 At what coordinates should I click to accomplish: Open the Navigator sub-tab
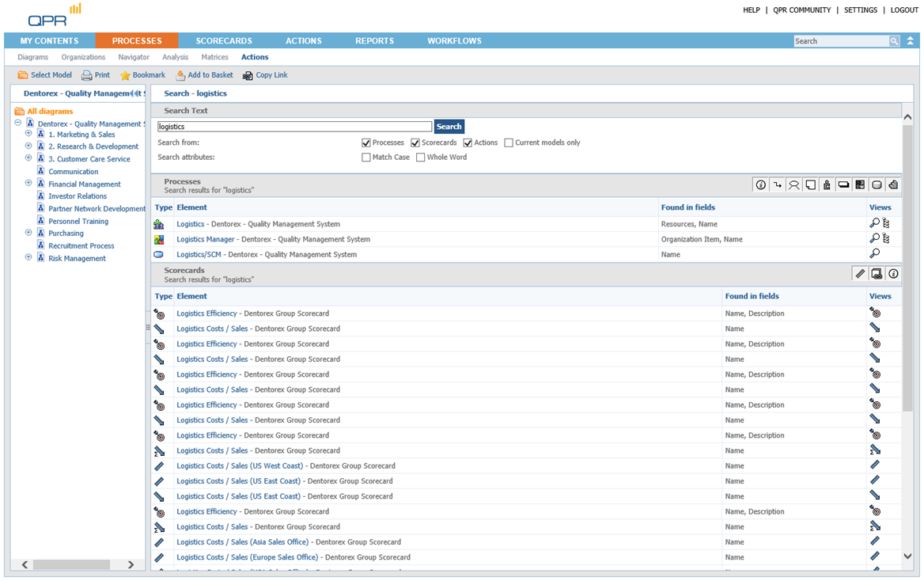coord(134,57)
